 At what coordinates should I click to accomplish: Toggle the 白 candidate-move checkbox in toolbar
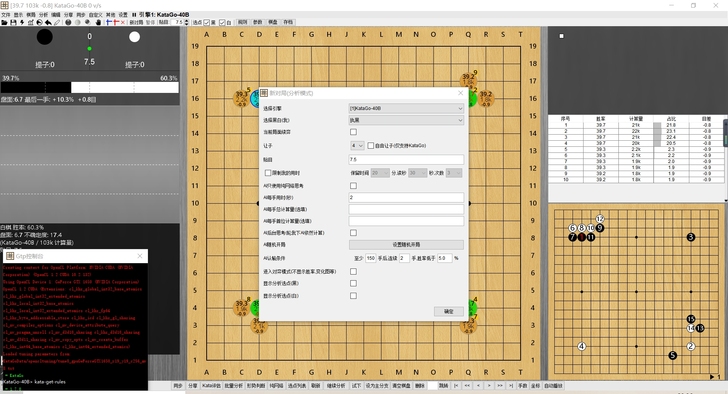(222, 22)
